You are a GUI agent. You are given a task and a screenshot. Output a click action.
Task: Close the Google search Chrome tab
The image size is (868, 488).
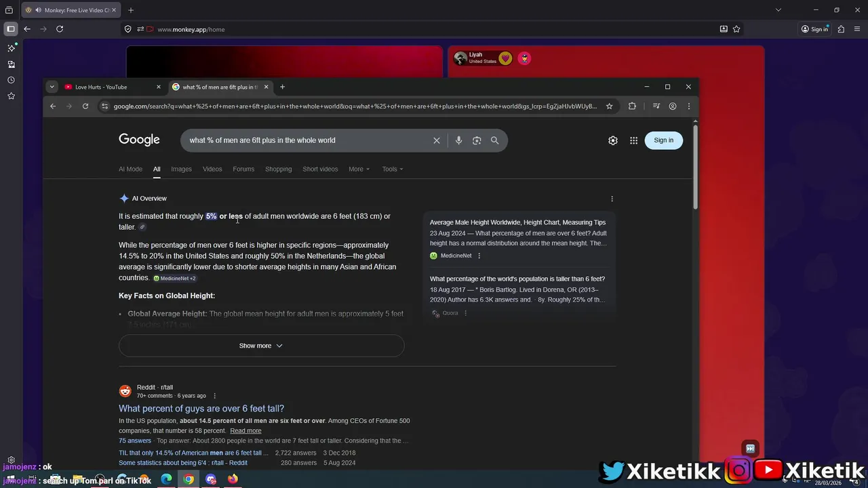(266, 87)
